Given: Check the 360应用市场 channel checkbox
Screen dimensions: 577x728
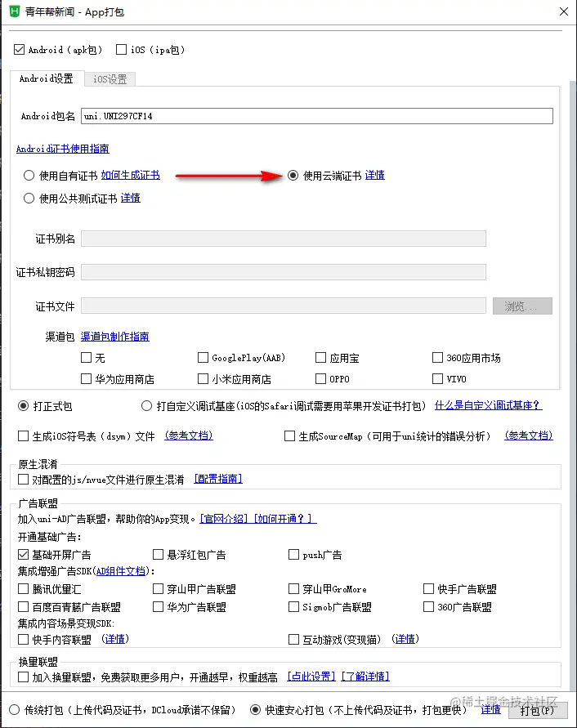Looking at the screenshot, I should (437, 358).
